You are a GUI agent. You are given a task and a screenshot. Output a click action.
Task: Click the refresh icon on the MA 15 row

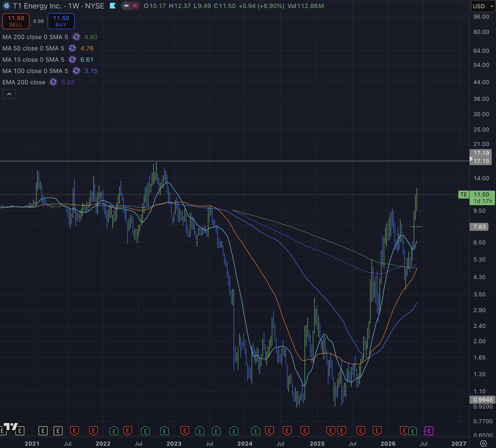point(73,59)
